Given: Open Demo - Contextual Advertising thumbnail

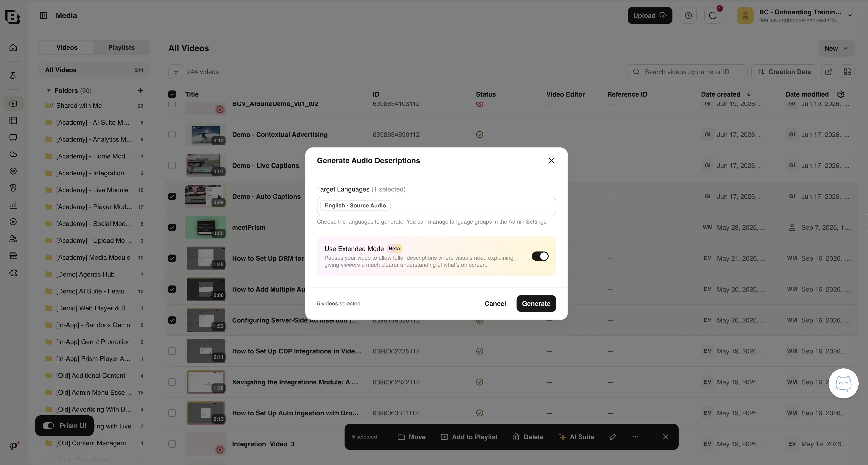Looking at the screenshot, I should 206,135.
